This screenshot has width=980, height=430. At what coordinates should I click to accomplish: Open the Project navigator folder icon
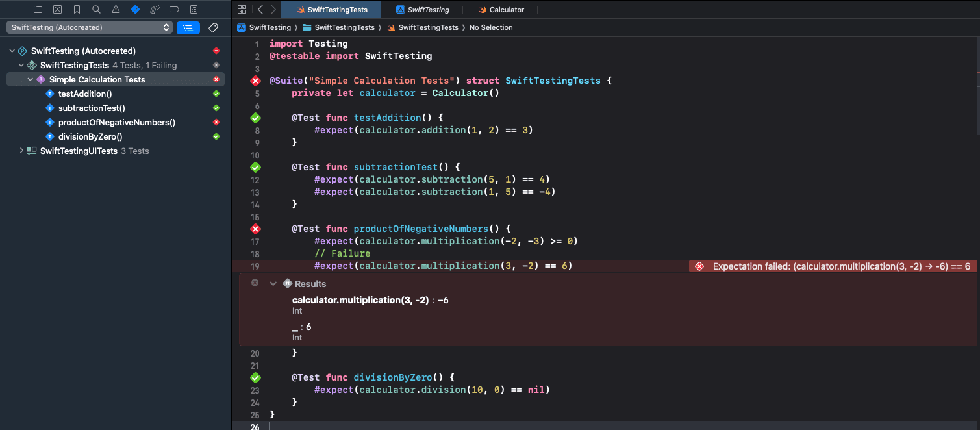38,10
